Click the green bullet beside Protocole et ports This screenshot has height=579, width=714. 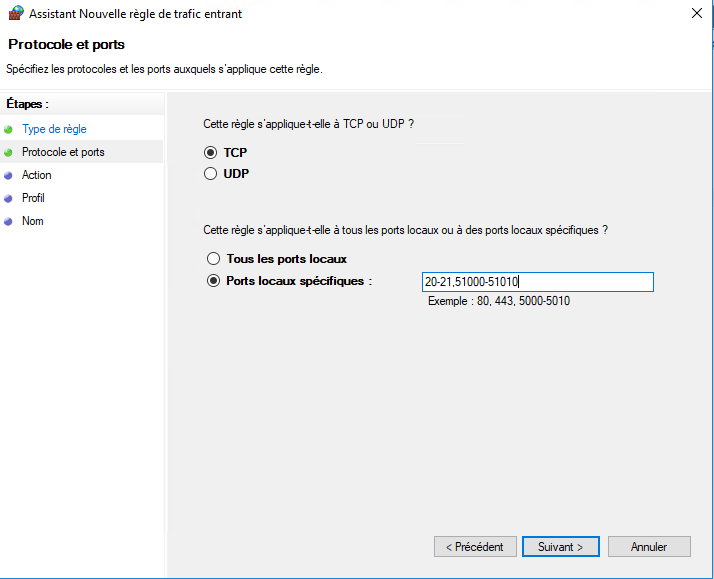pos(8,152)
